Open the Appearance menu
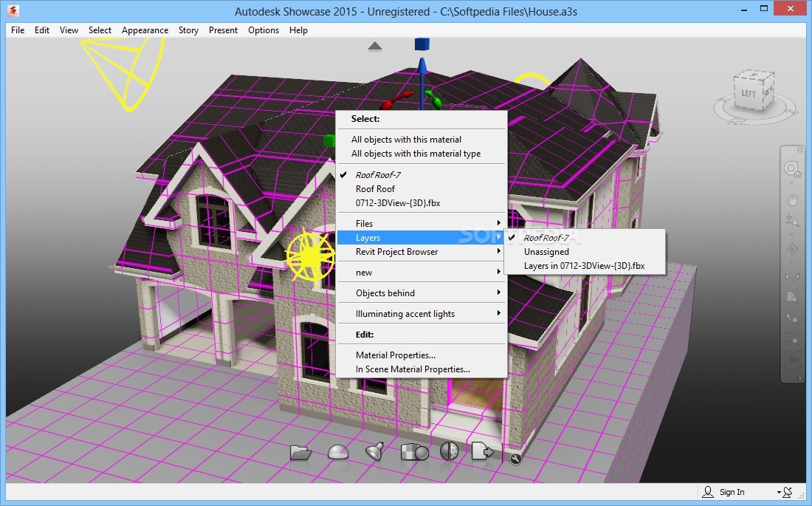 pos(145,30)
